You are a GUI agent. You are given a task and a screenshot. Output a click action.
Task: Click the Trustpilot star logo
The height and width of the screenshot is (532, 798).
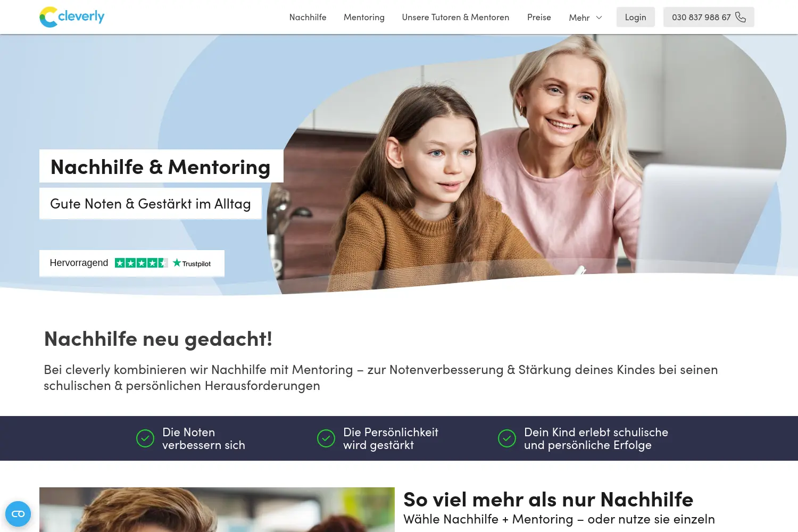coord(192,263)
